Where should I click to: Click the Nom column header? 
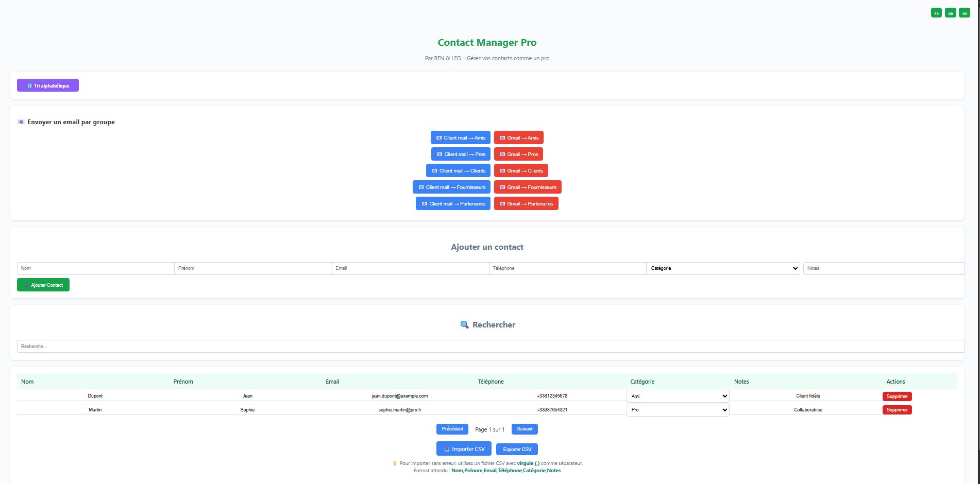tap(27, 382)
